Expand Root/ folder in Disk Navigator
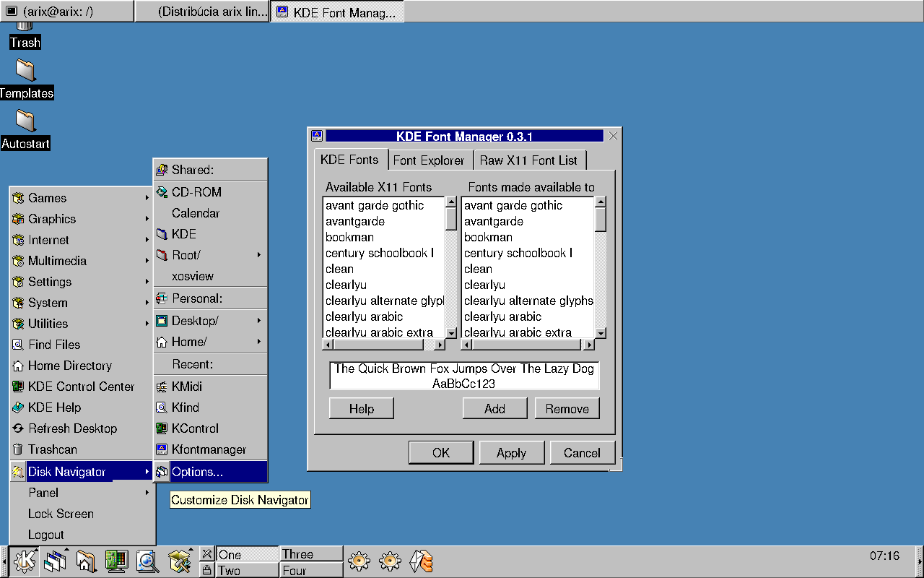 pyautogui.click(x=210, y=255)
